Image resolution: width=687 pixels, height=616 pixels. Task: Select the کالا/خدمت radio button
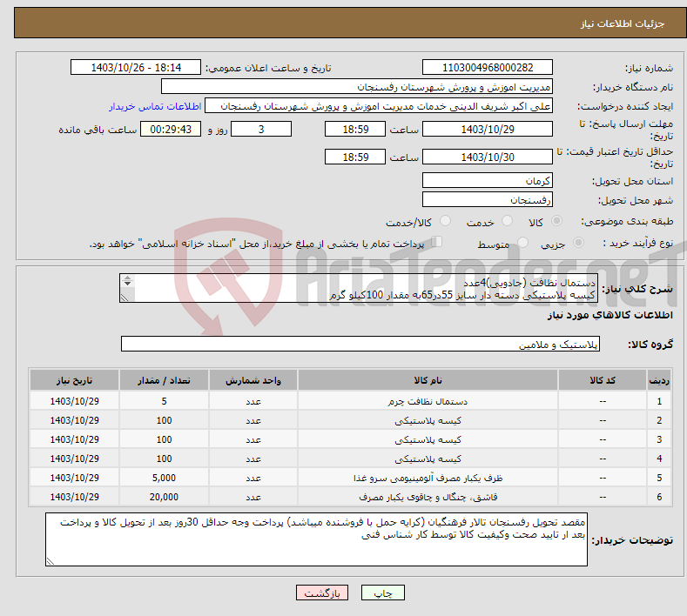point(445,221)
